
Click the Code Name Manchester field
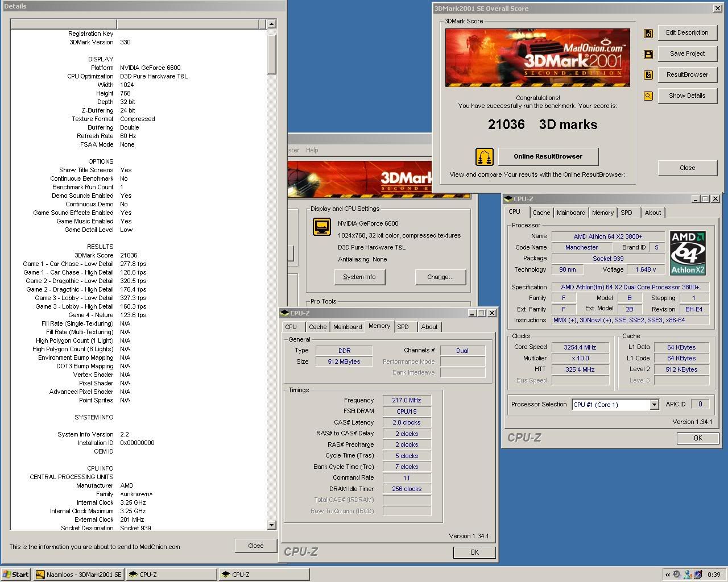(x=581, y=247)
